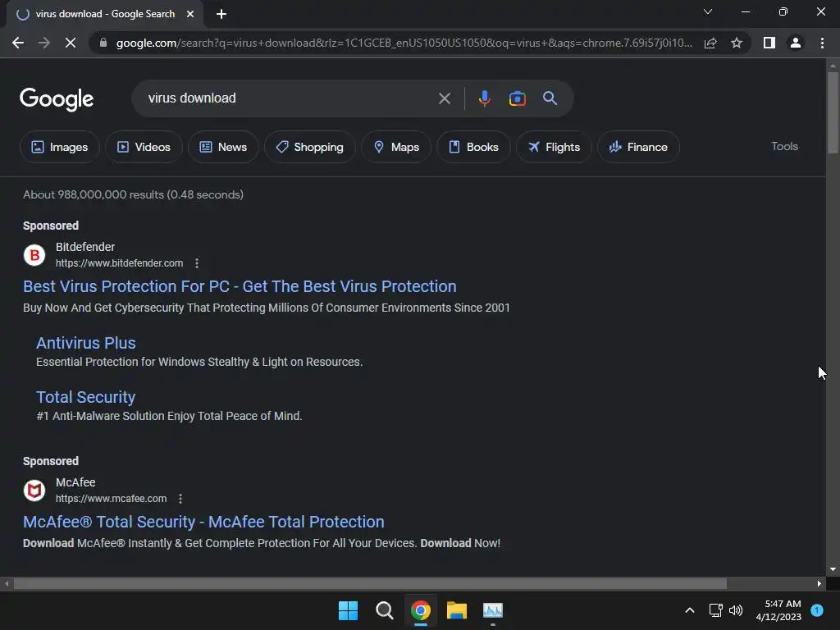Filter results by Videos
Screen dimensions: 840x630
pyautogui.click(x=144, y=147)
